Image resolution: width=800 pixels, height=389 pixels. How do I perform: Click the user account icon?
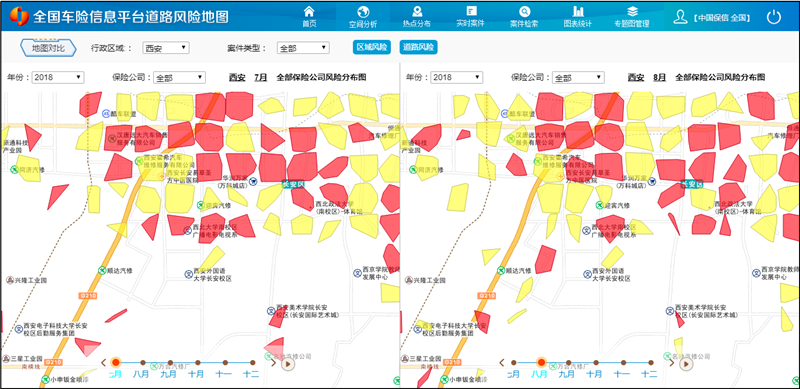coord(680,17)
